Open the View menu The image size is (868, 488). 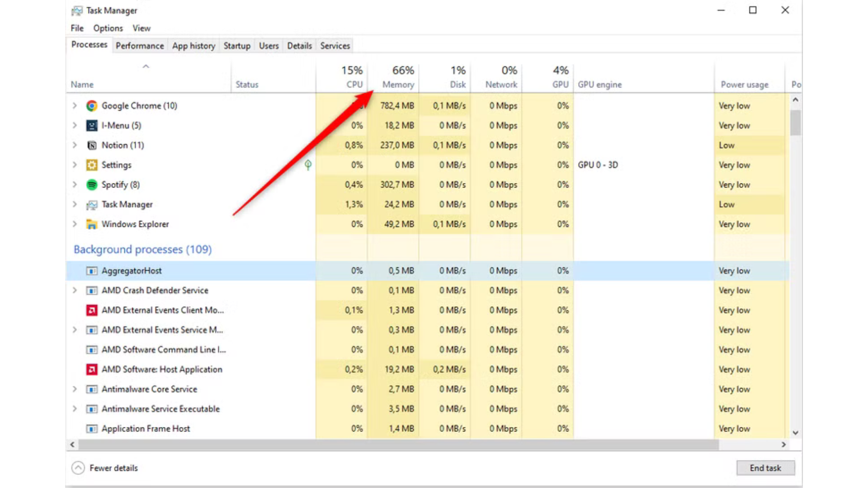point(141,28)
